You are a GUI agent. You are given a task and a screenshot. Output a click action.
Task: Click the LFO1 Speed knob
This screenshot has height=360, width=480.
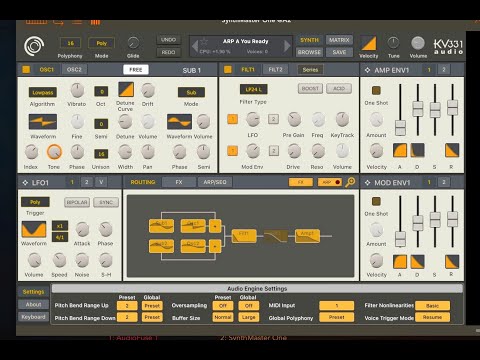click(59, 260)
